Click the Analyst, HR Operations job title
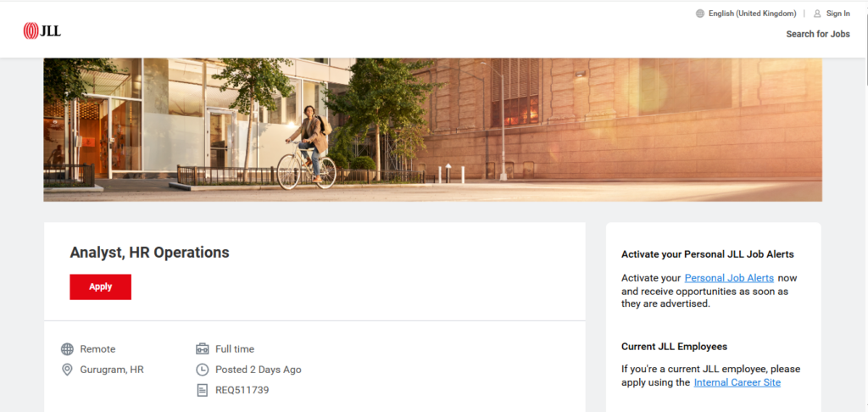 [149, 253]
